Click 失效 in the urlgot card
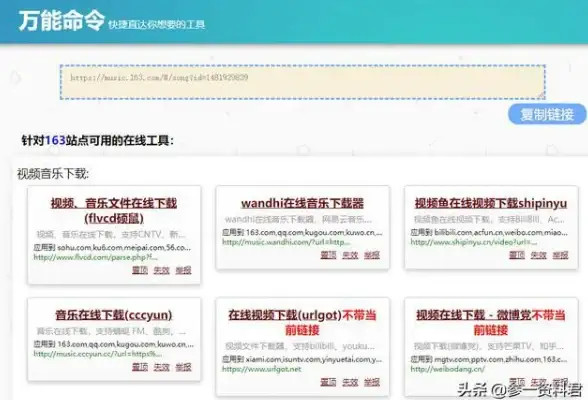 [x=350, y=382]
